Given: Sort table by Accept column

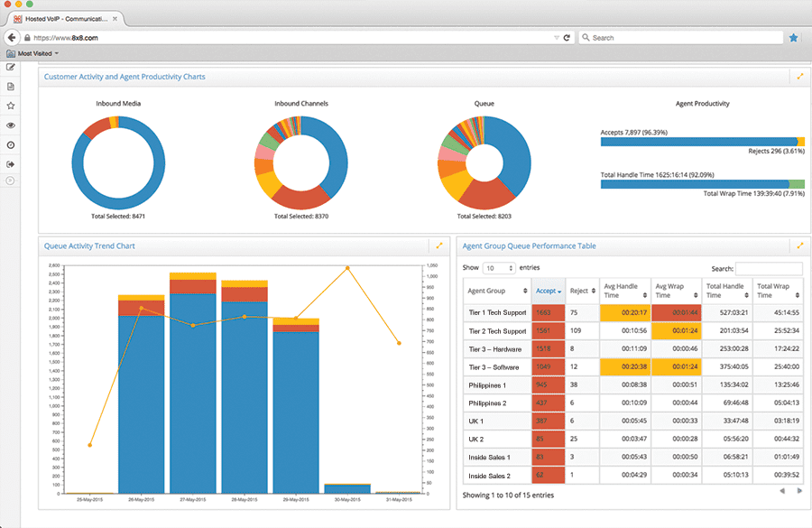Looking at the screenshot, I should 548,291.
